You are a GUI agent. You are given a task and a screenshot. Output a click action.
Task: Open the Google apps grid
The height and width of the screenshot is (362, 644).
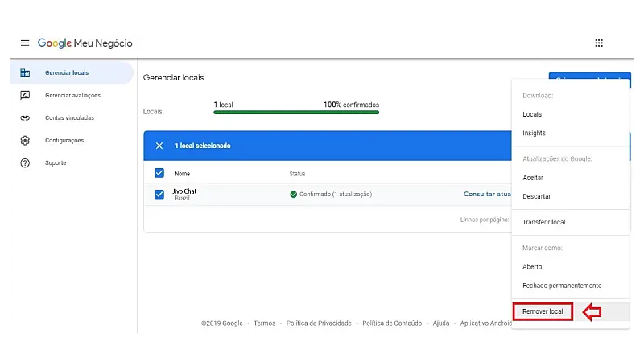pyautogui.click(x=599, y=43)
